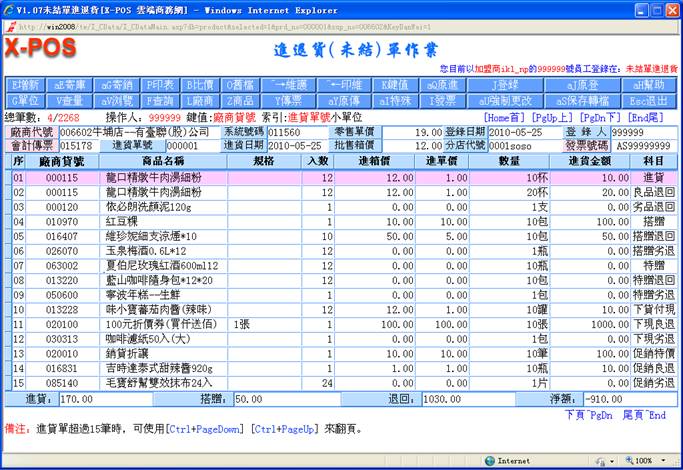Click the 會計傳票 voucher field label
This screenshot has height=470, width=683.
pos(32,145)
